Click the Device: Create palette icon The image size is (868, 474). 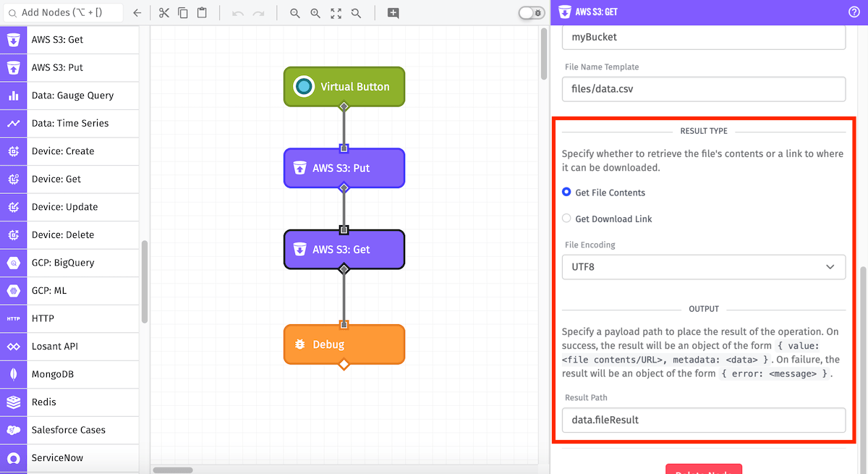[13, 151]
